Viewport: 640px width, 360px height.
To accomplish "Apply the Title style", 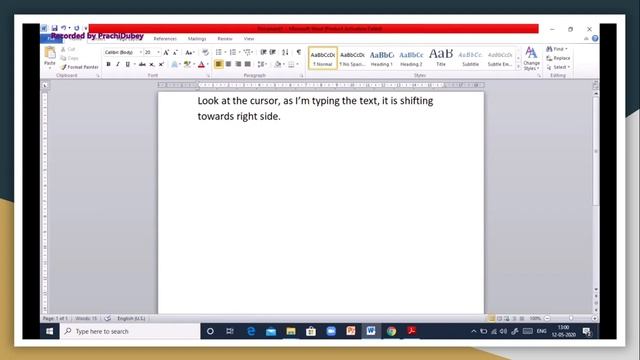I will pyautogui.click(x=441, y=58).
